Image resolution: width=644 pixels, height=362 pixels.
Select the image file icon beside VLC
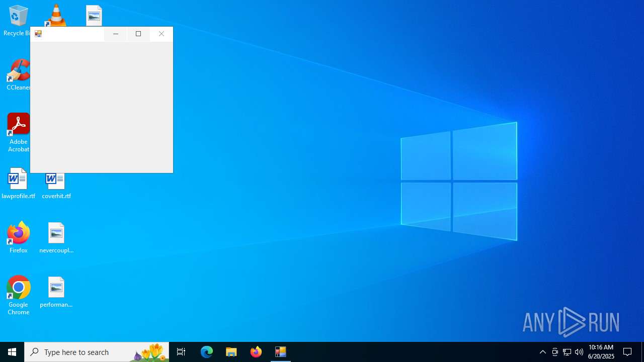[x=94, y=15]
